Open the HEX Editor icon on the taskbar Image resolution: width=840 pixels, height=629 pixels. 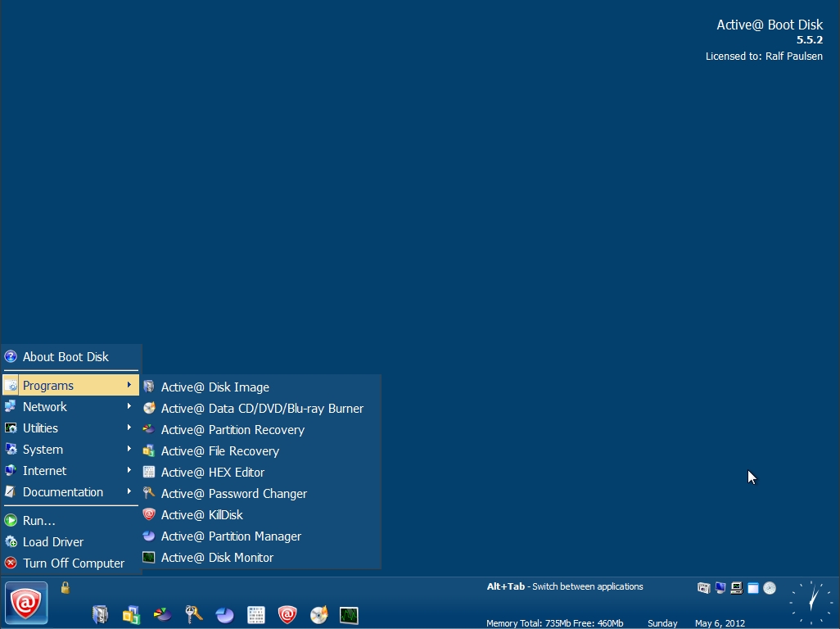[255, 614]
